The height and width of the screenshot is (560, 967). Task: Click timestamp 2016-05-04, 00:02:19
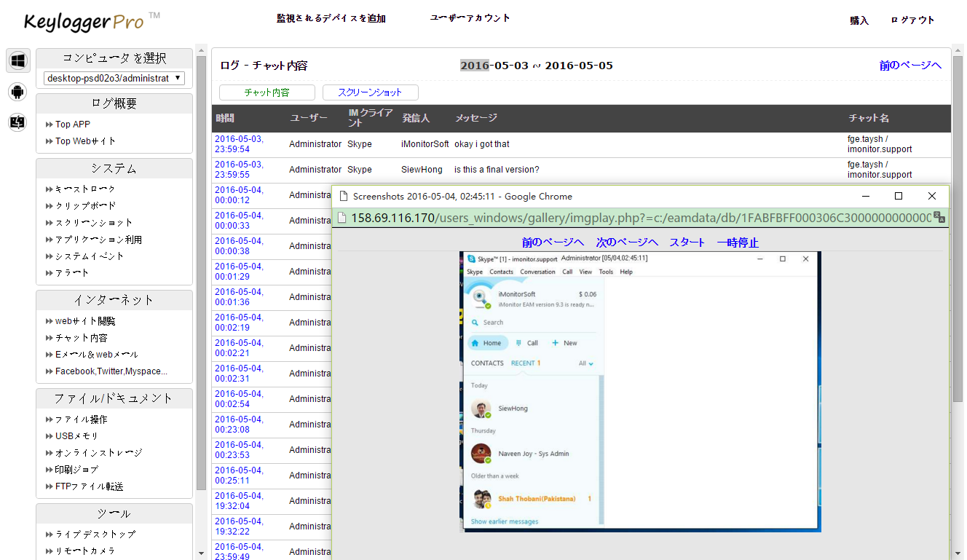click(239, 323)
